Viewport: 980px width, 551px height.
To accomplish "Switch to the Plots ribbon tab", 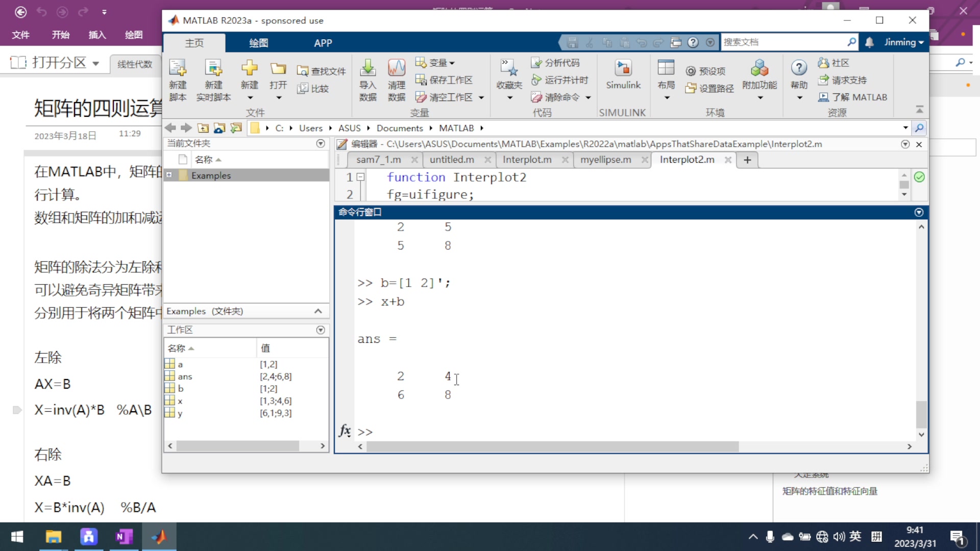I will [x=258, y=43].
